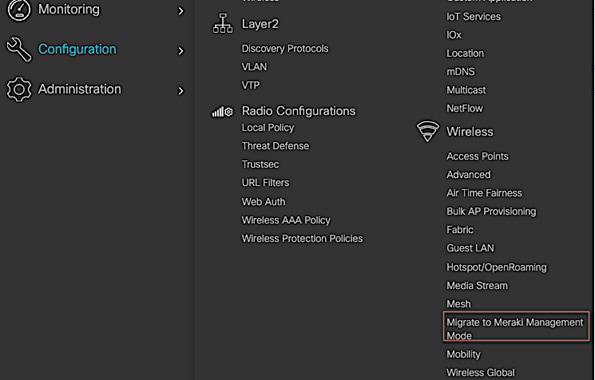Open Wireless Protection Policies
595x380 pixels.
302,238
